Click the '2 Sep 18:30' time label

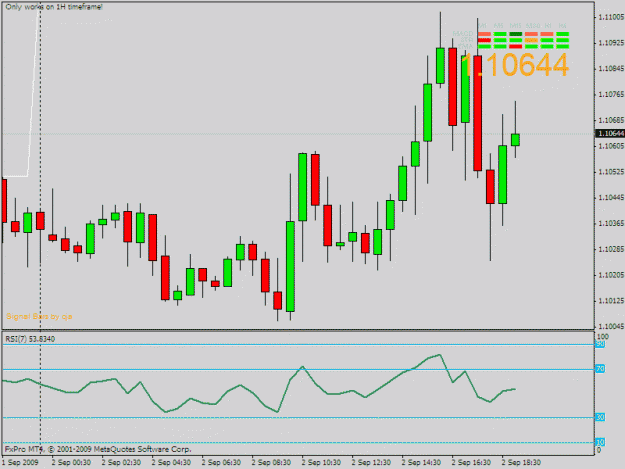[x=521, y=463]
